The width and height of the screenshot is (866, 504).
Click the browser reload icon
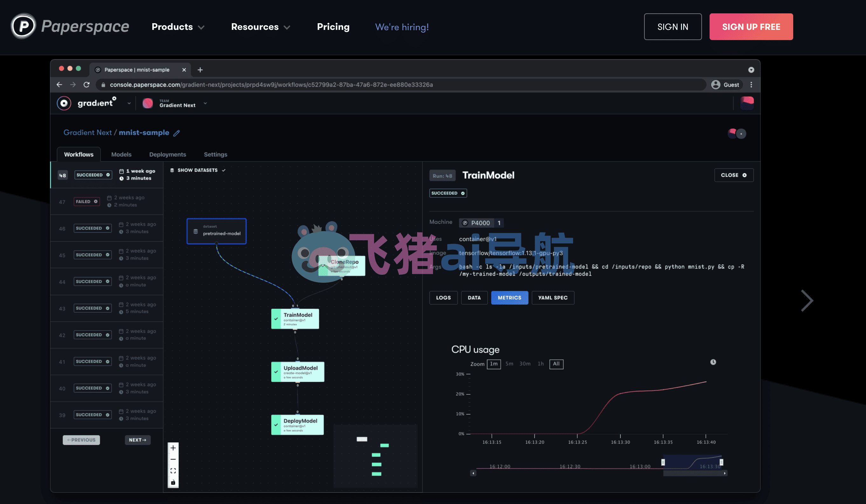(86, 85)
